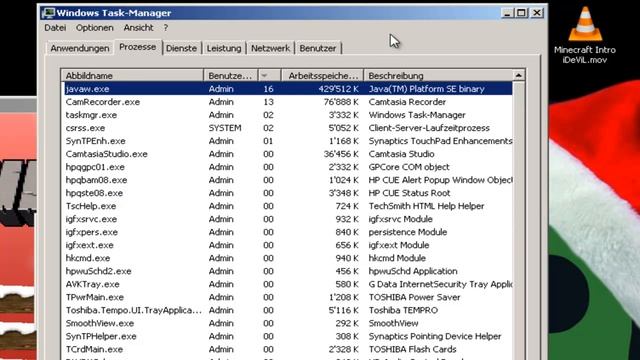640x360 pixels.
Task: Click the Synaptics Pointing Device Helper description
Action: click(435, 337)
